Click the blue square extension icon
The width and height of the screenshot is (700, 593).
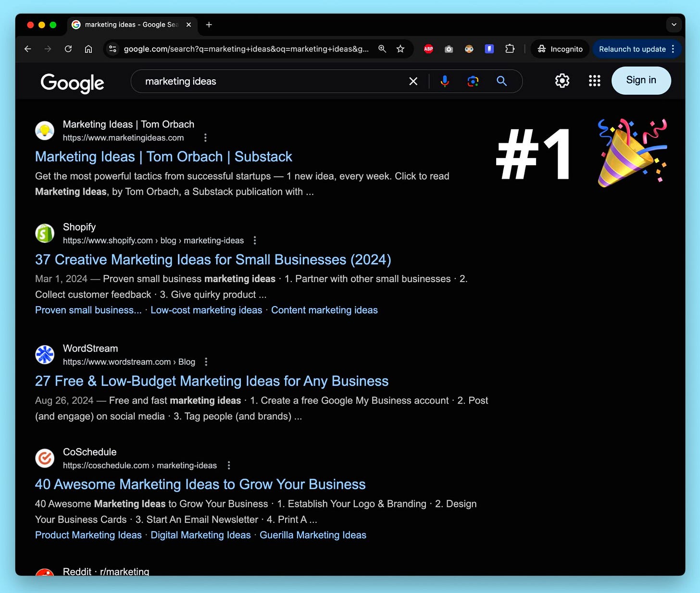(489, 49)
